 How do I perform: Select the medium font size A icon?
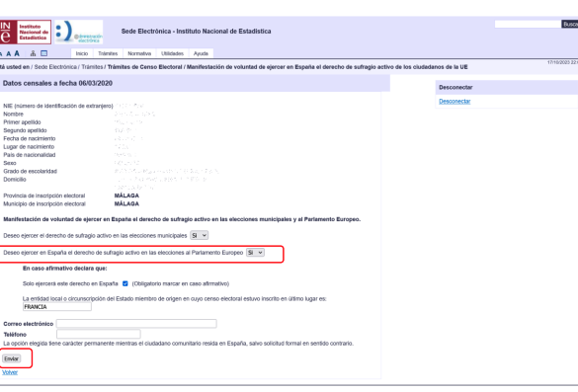[x=9, y=53]
